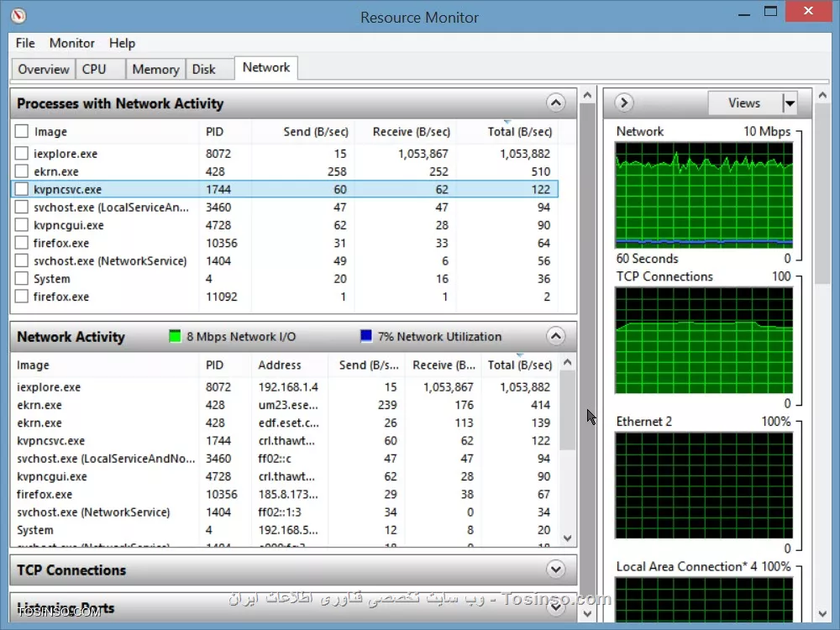This screenshot has width=840, height=630.
Task: Collapse the Network Activity section
Action: coord(555,337)
